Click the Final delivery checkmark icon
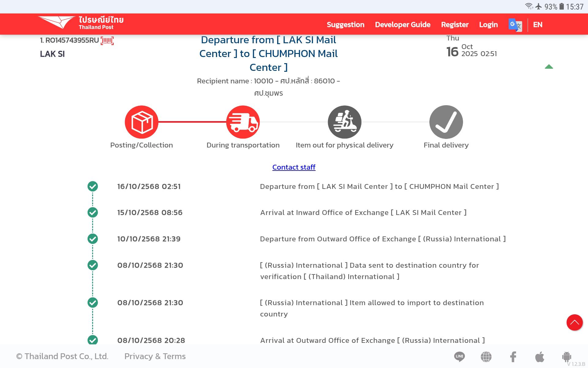Image resolution: width=588 pixels, height=368 pixels. coord(446,122)
